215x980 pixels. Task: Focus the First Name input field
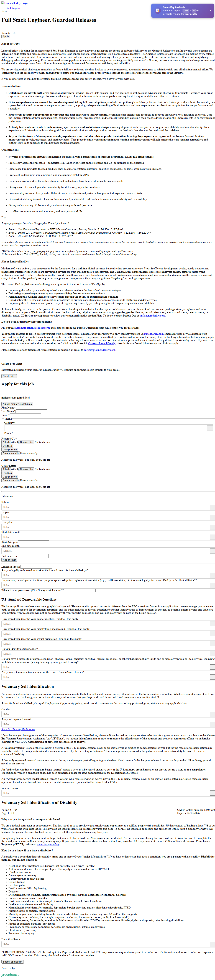click(x=31, y=407)
